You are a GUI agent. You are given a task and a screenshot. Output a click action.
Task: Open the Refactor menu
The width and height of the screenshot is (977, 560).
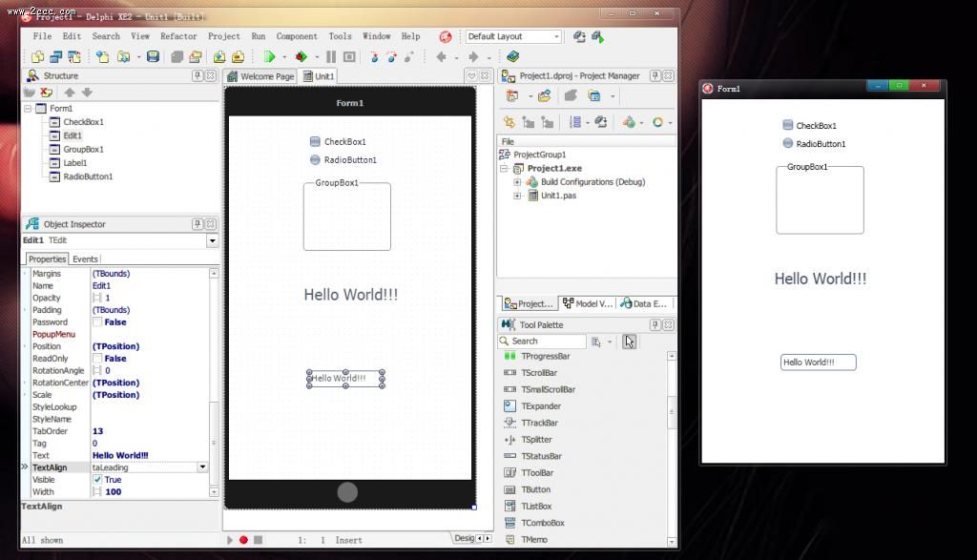coord(178,36)
